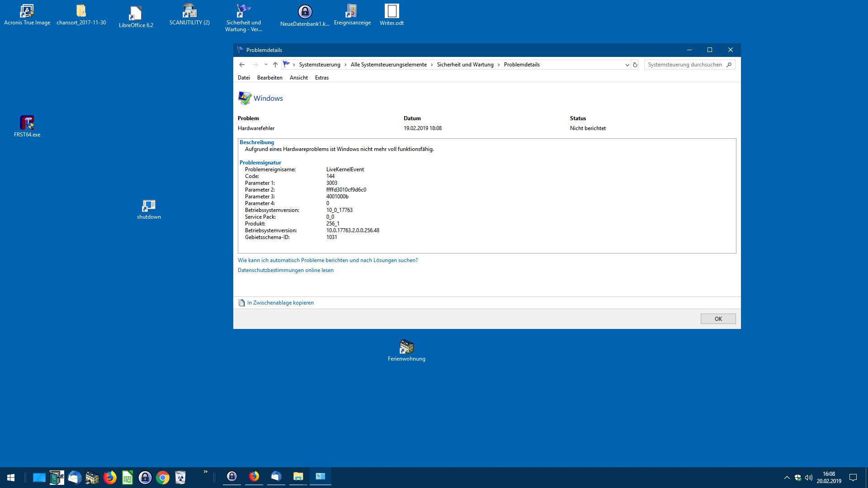Screen dimensions: 868x488
Task: Select the Writer.odt desktop file
Action: click(392, 15)
